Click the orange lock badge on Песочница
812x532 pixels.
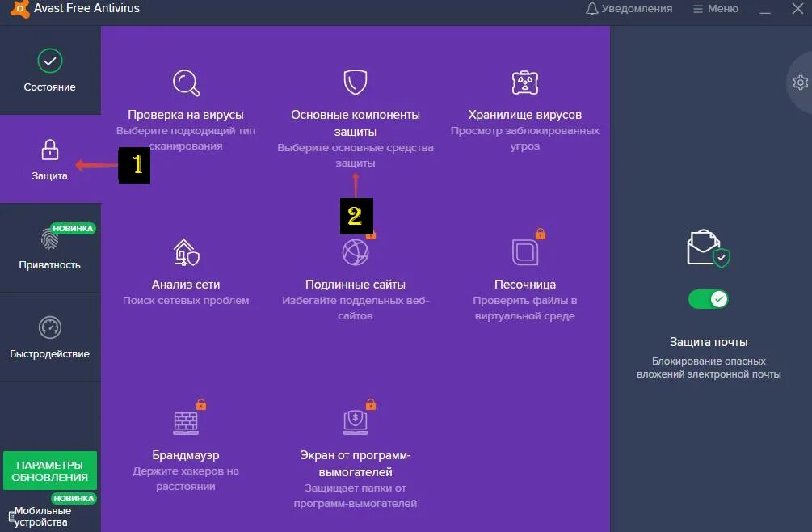pyautogui.click(x=541, y=234)
